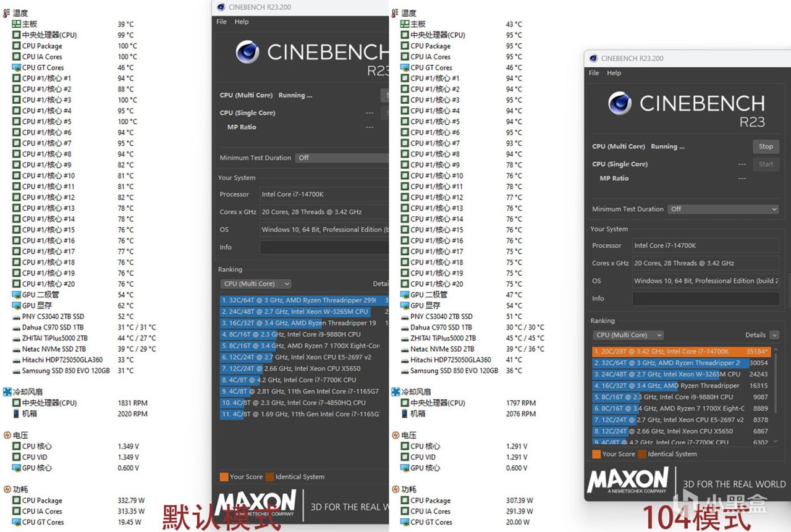Select the 机箱 icon on the 2020 RPM row

(x=17, y=414)
